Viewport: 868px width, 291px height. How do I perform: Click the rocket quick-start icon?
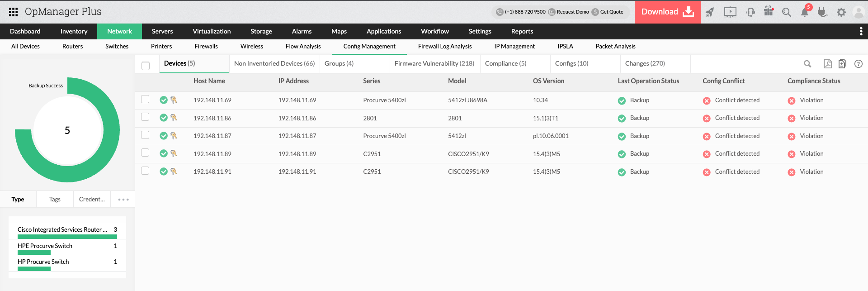pyautogui.click(x=710, y=12)
